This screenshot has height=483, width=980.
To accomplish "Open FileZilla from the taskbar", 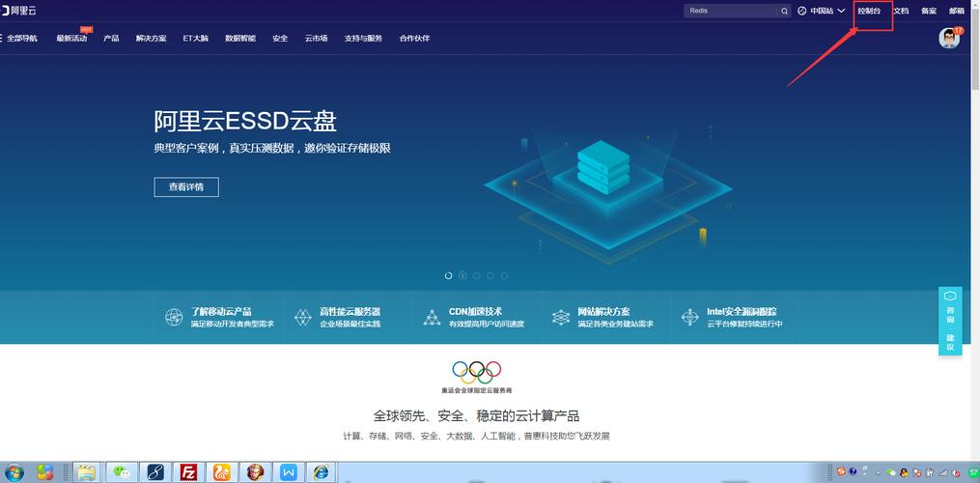I will pyautogui.click(x=188, y=471).
